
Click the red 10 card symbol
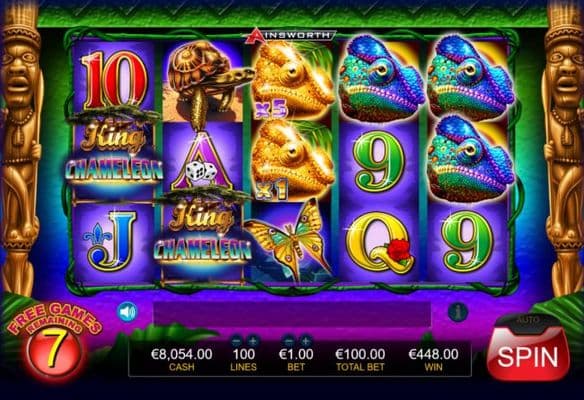(115, 80)
